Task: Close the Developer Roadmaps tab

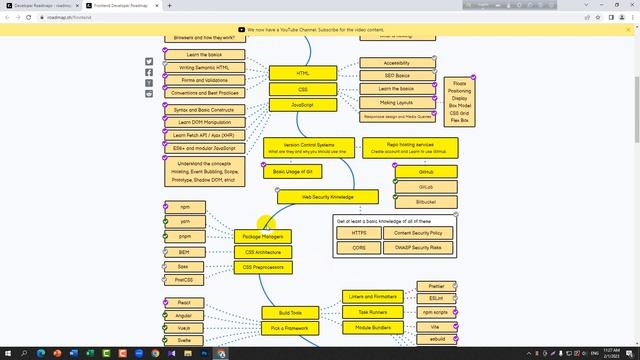Action: click(x=77, y=6)
